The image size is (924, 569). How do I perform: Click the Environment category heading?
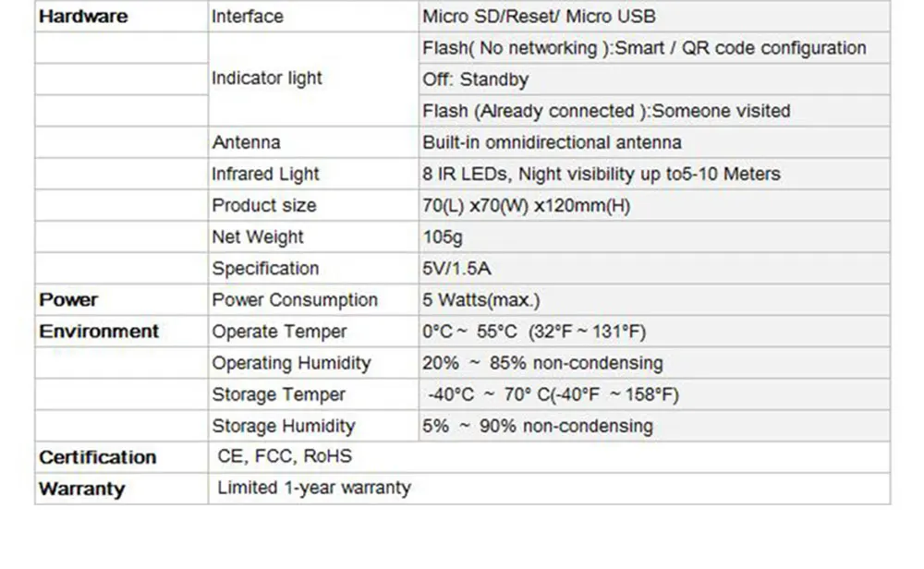click(x=99, y=332)
